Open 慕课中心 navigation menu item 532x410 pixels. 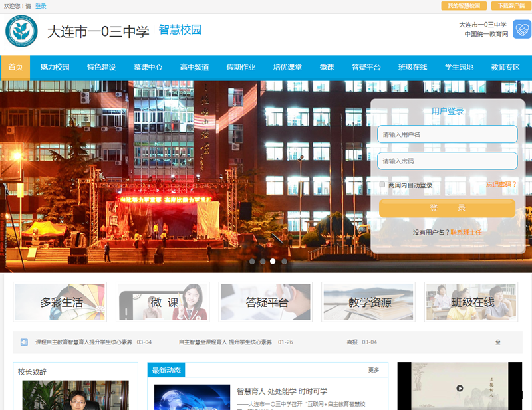(148, 67)
